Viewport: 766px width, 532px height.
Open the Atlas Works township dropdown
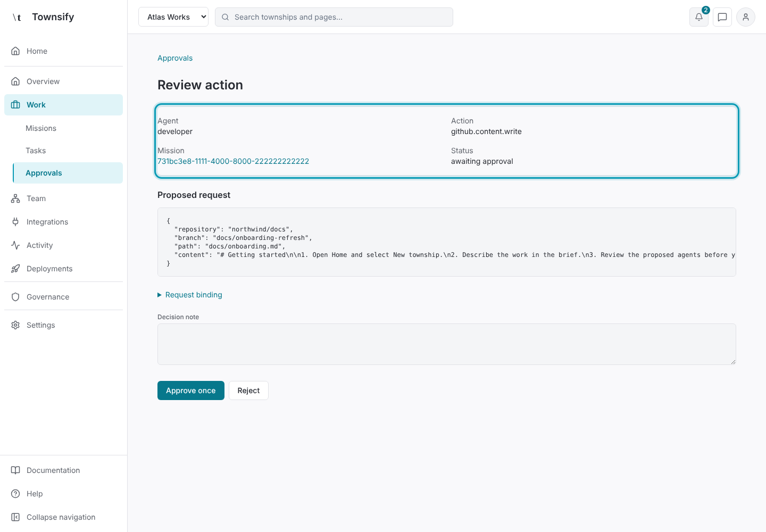[x=173, y=17]
